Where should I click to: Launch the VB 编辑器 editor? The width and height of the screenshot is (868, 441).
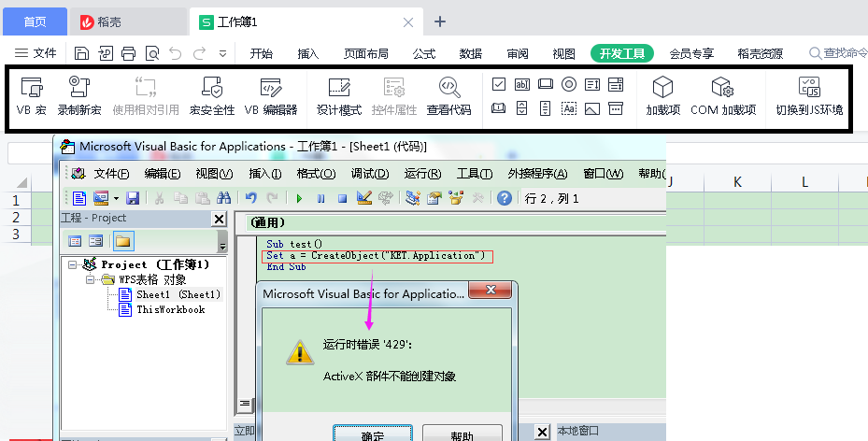click(271, 95)
